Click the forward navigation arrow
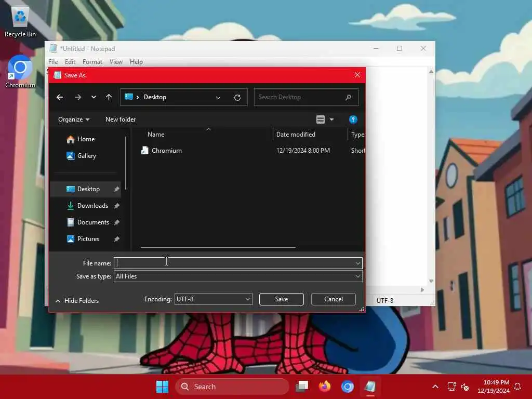Viewport: 532px width, 399px height. coord(78,97)
